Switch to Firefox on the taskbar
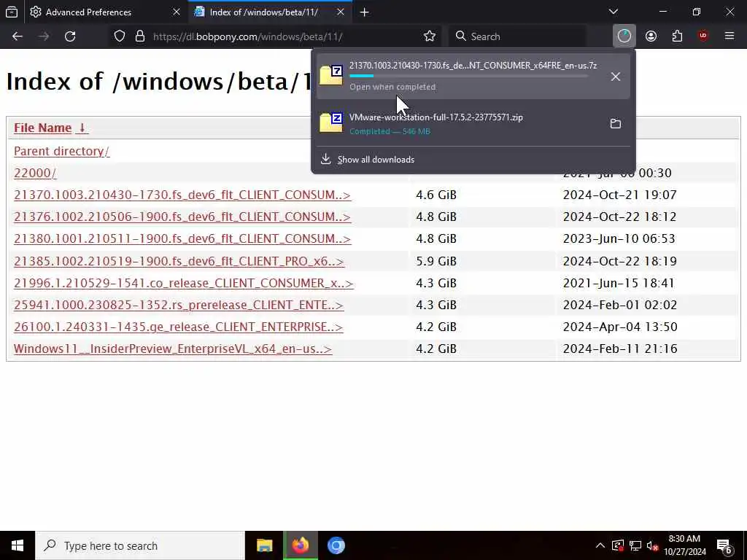This screenshot has height=560, width=747. [300, 545]
